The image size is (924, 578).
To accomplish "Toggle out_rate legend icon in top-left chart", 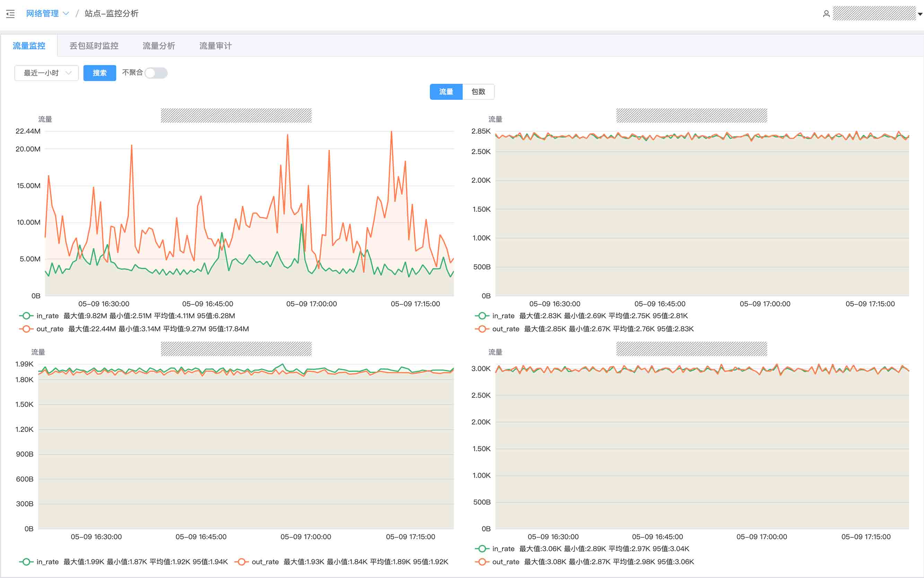I will pos(26,329).
